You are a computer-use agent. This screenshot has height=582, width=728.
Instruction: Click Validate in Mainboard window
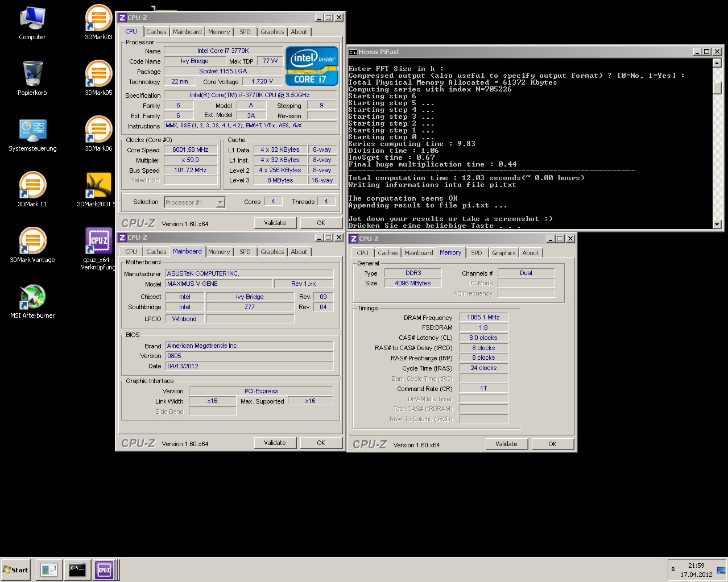coord(275,443)
